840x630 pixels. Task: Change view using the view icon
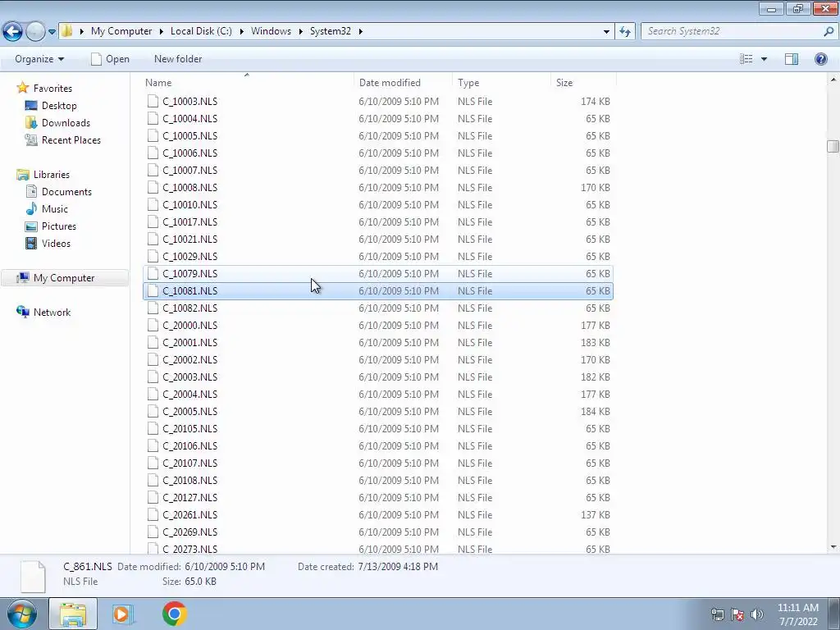(746, 59)
